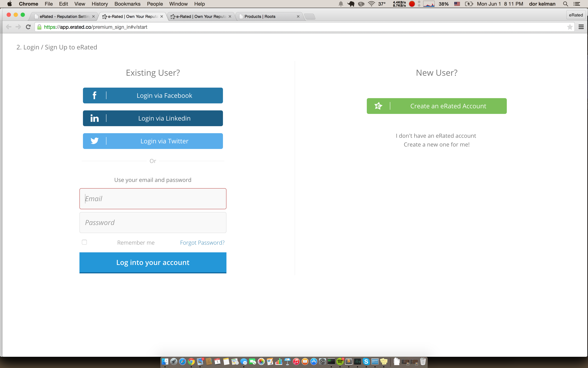Open the File menu
This screenshot has height=368, width=588.
(x=49, y=4)
